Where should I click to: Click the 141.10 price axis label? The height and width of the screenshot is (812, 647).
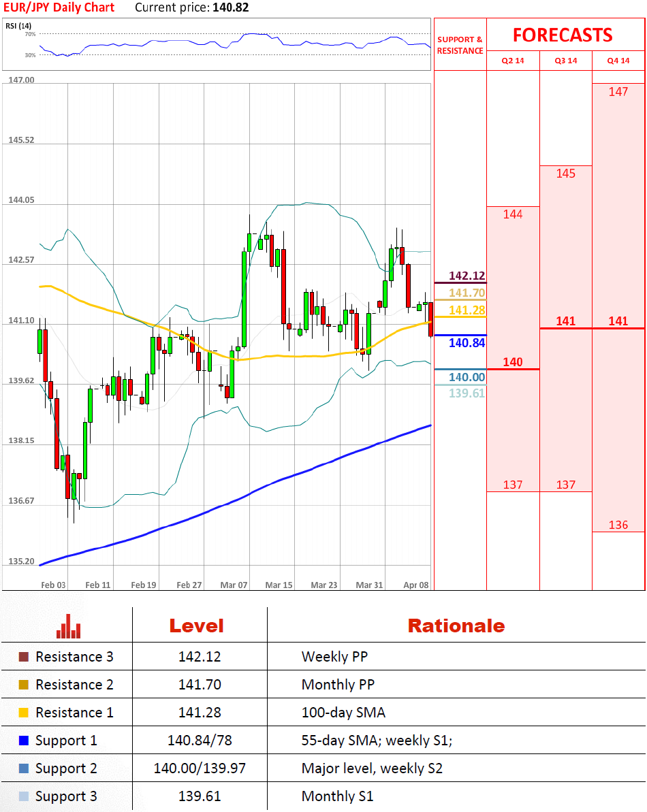[21, 321]
